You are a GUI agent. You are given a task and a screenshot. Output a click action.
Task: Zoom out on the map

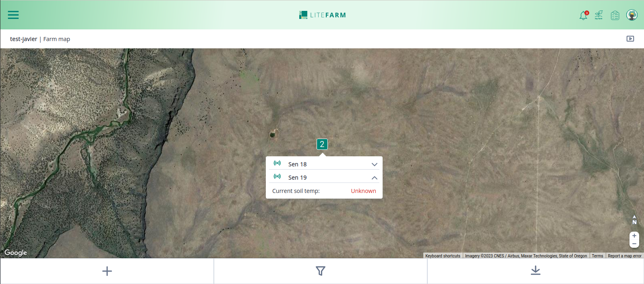tap(634, 244)
